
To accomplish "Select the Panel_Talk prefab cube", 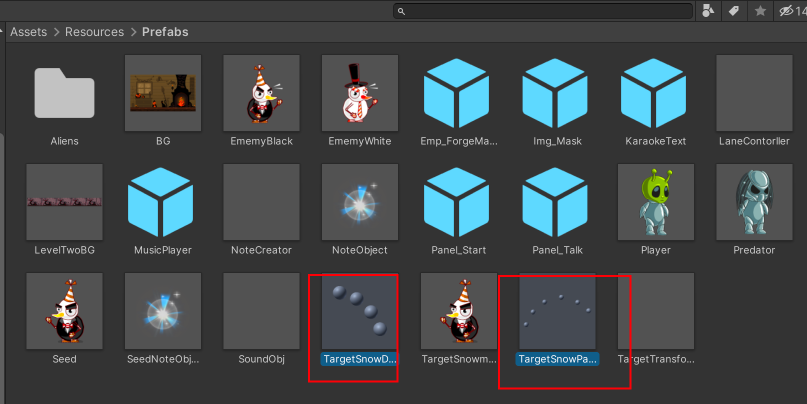I will (555, 202).
